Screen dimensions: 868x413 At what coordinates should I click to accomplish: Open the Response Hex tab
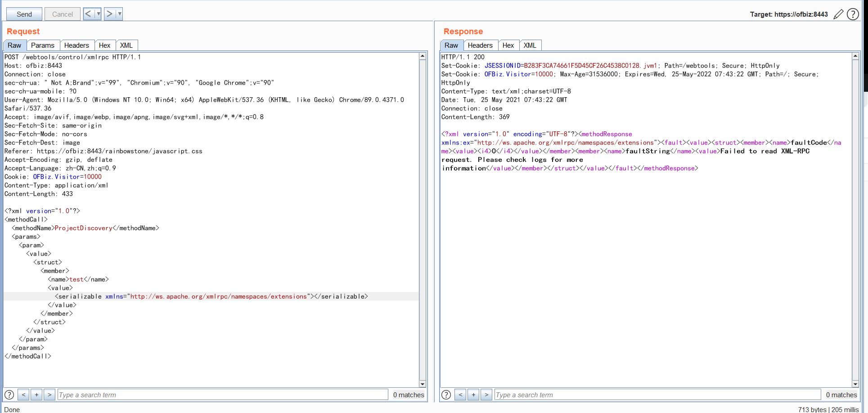[508, 45]
